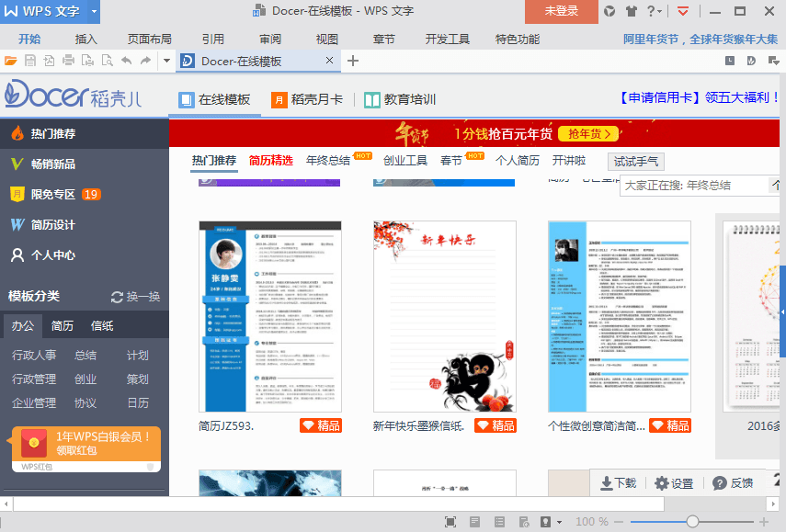Click the 未登录 login button

[562, 12]
